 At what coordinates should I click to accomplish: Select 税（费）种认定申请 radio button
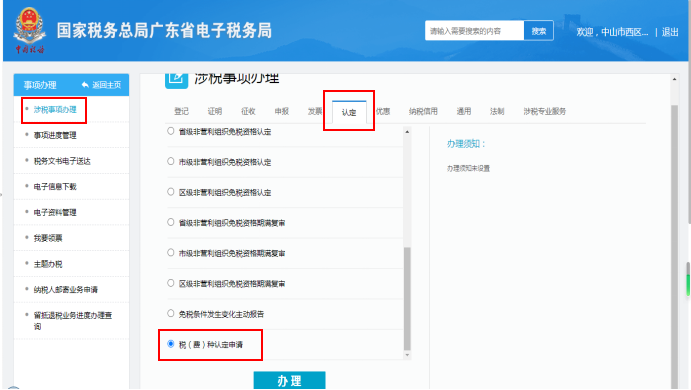pos(171,344)
